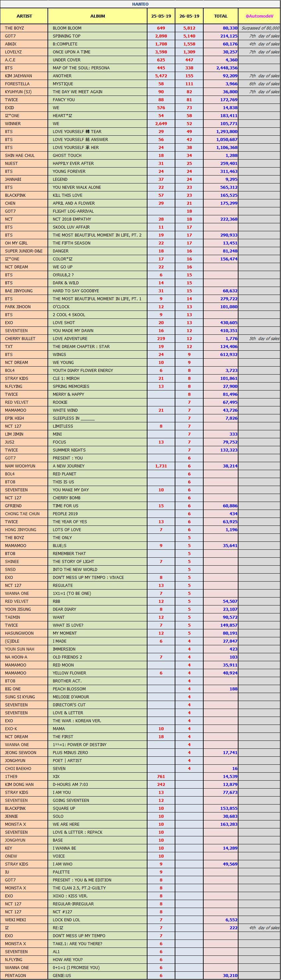Select the 25-05-19 date column header
Screen dimensions: 281x980
tap(161, 16)
